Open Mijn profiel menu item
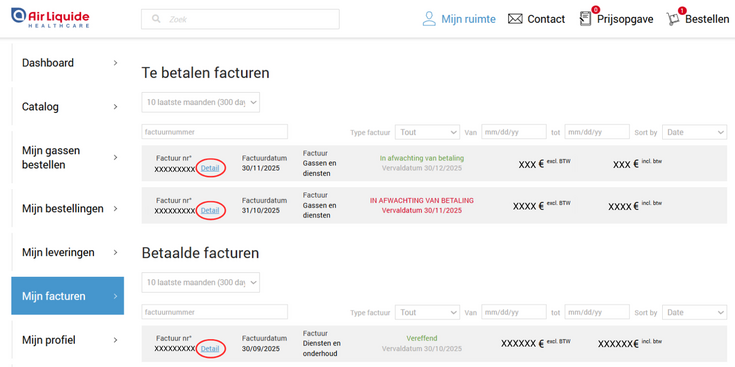The height and width of the screenshot is (367, 735). (68, 340)
